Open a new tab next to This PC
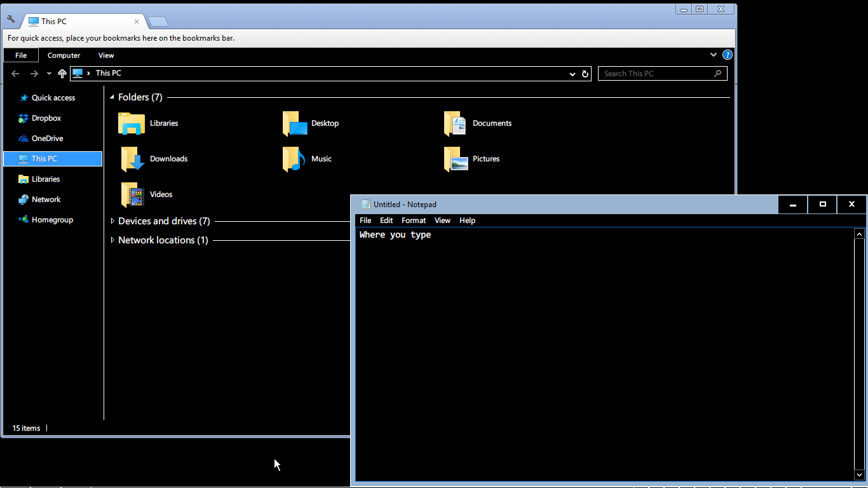The height and width of the screenshot is (488, 868). (x=158, y=22)
